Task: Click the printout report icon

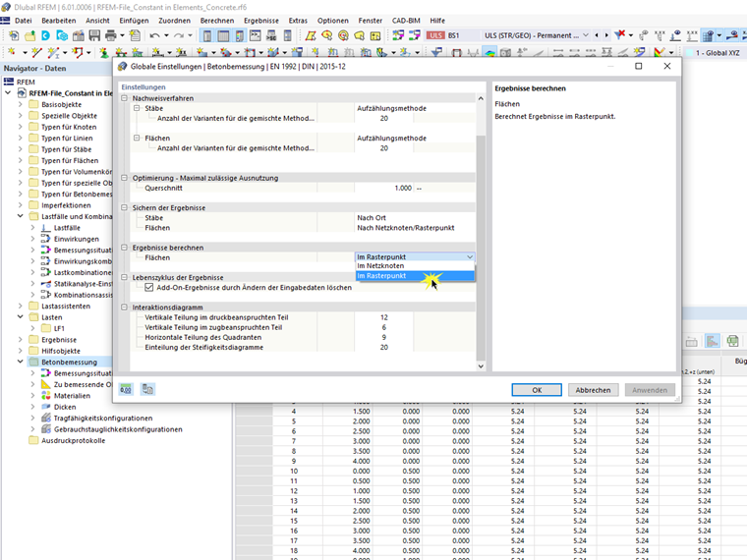Action: [x=135, y=35]
